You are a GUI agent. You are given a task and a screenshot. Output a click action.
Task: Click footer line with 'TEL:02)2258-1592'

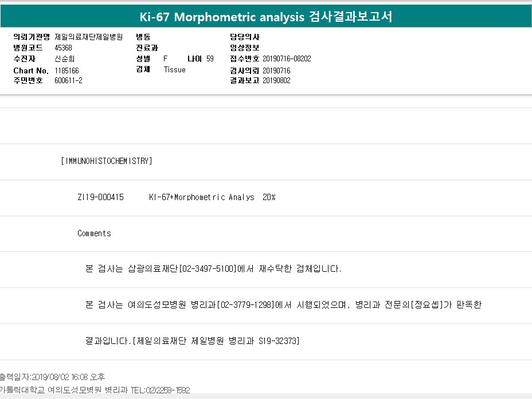pos(95,390)
